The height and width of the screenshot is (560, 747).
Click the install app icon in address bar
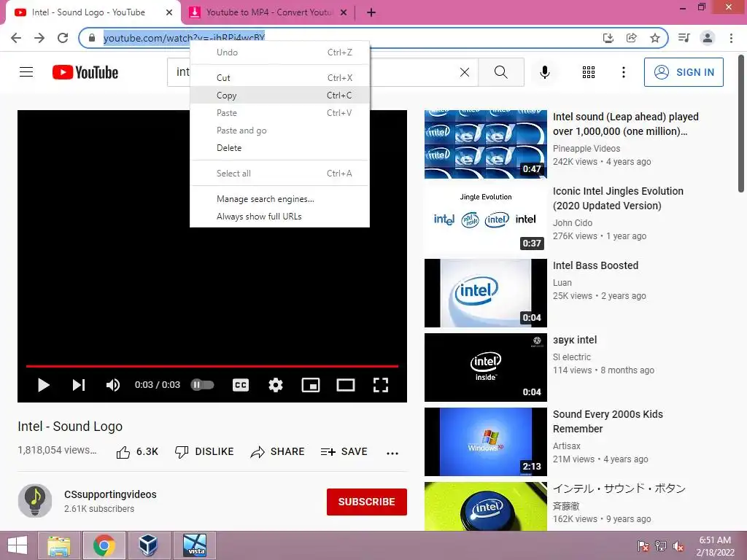pyautogui.click(x=608, y=38)
